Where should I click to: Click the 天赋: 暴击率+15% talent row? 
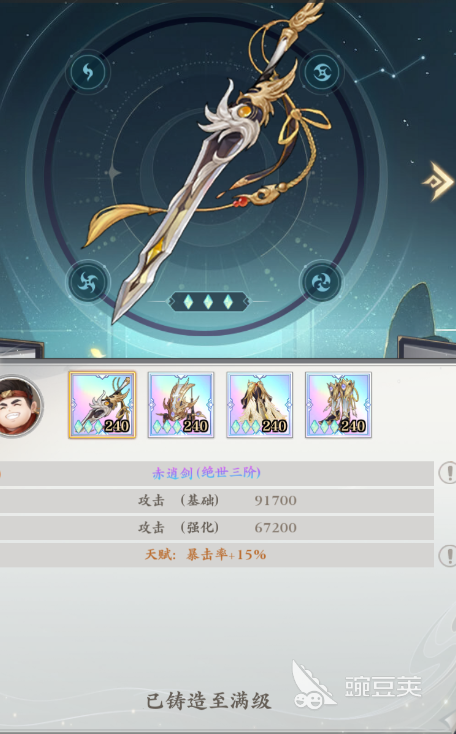point(217,555)
